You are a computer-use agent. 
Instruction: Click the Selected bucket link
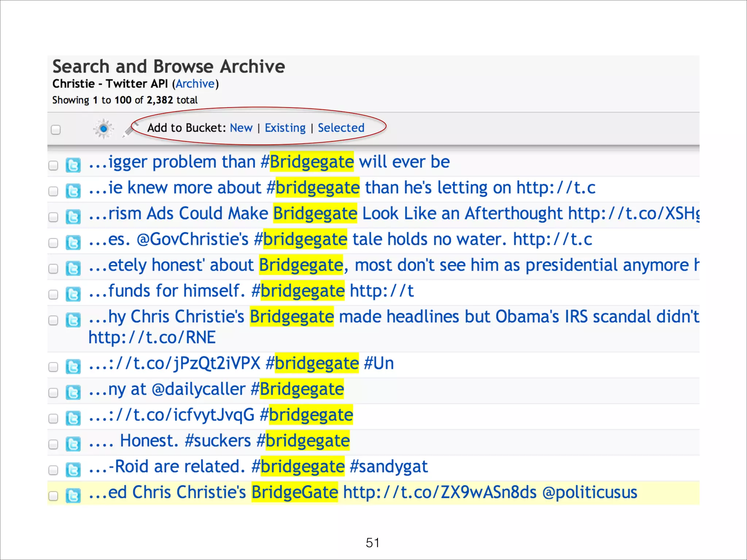[x=341, y=128]
